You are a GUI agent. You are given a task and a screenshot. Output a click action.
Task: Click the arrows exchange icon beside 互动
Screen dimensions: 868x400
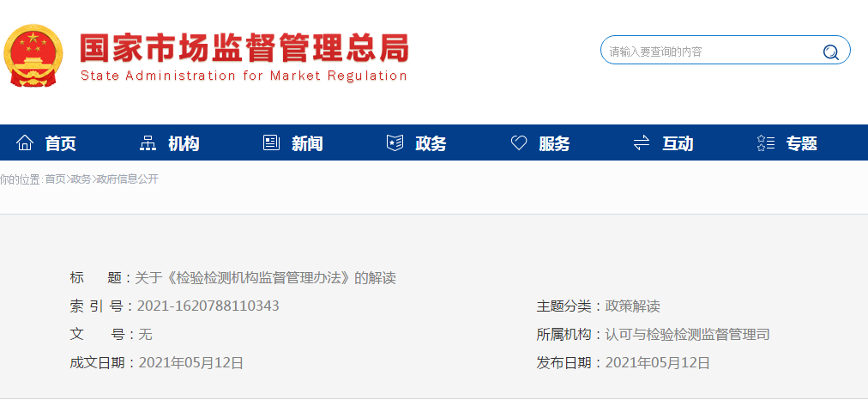point(642,143)
